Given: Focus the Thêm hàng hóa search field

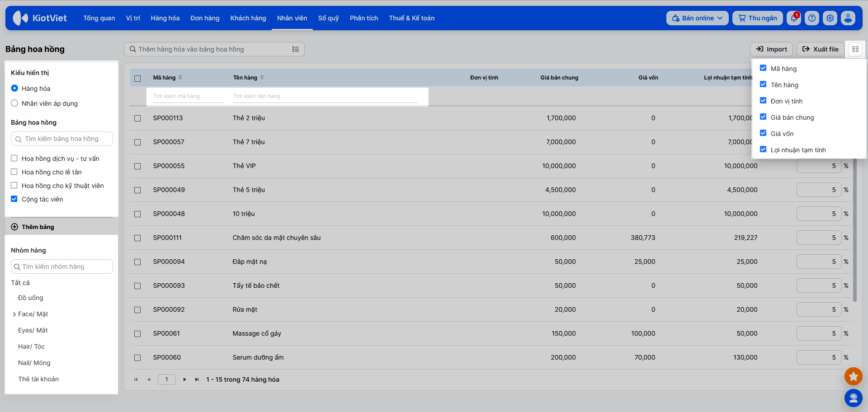Looking at the screenshot, I should 214,49.
